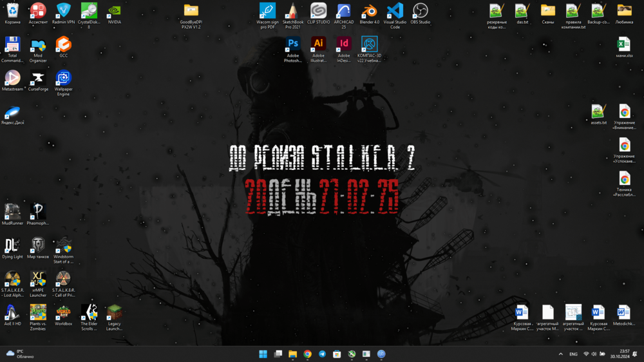Open Упражнение «Внимание...» Chrome shortcut
Screen dimensions: 644x362
pyautogui.click(x=624, y=117)
